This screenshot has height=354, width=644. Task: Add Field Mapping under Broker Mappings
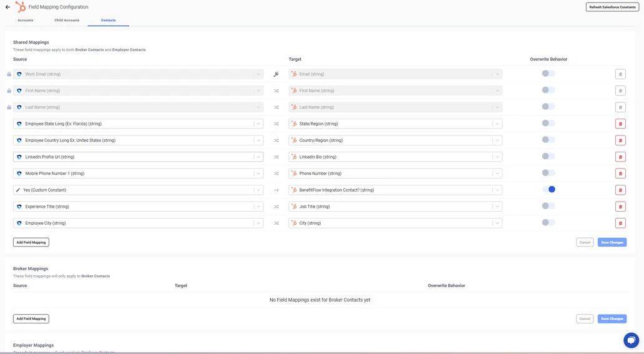click(31, 318)
